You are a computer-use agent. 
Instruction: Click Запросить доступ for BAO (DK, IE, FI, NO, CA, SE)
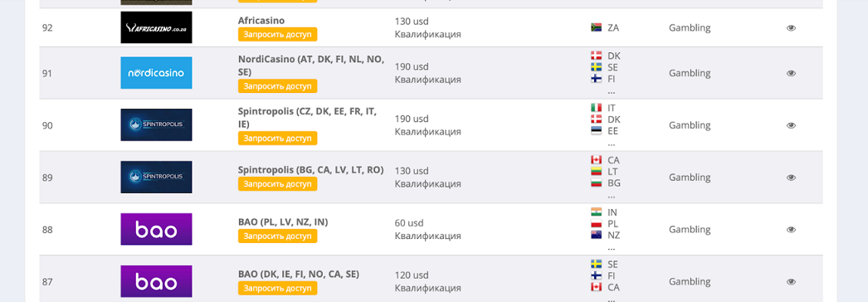[277, 288]
